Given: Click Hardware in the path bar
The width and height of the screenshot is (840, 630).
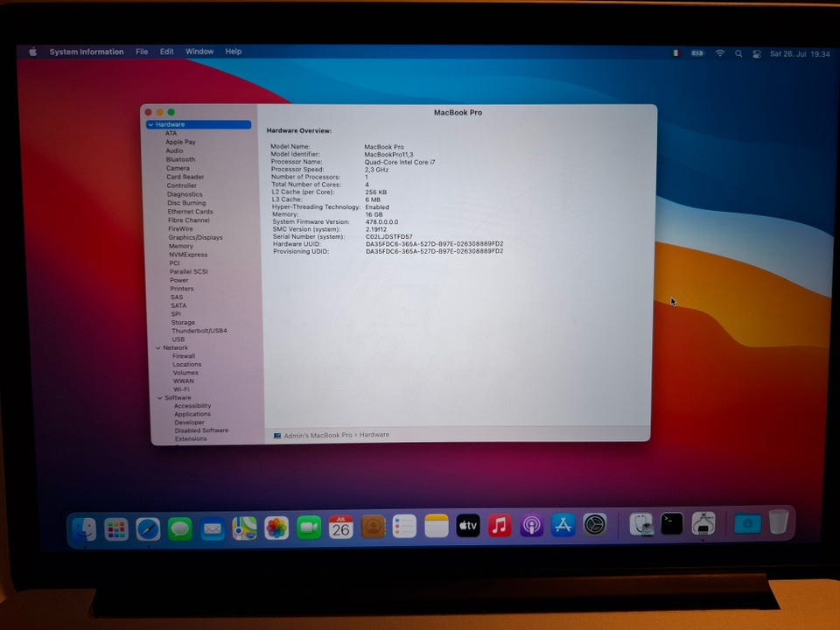Looking at the screenshot, I should click(x=374, y=435).
